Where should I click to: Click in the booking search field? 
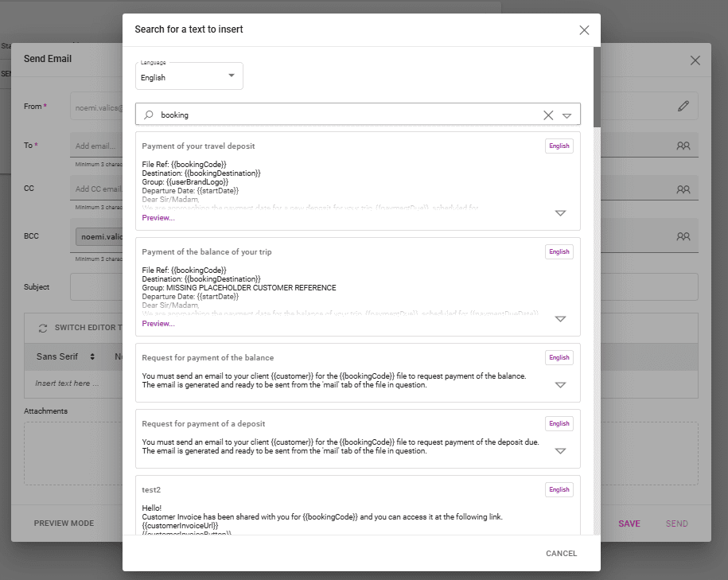pyautogui.click(x=342, y=115)
